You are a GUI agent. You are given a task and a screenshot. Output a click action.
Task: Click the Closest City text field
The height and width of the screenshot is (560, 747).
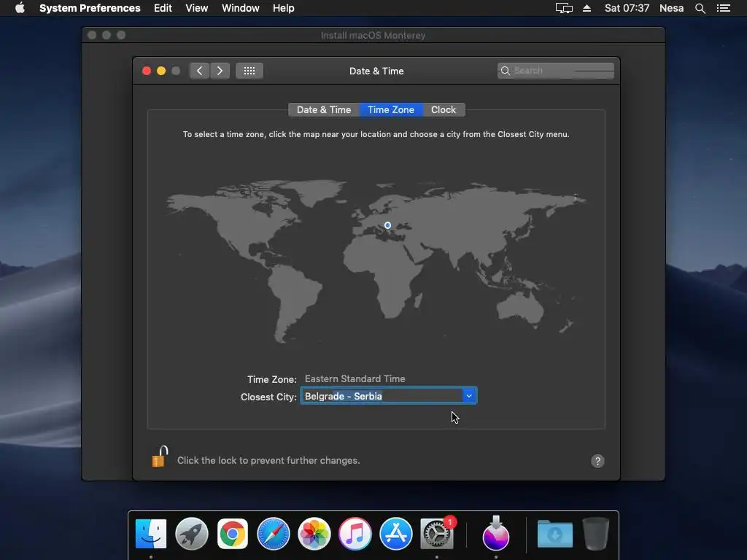click(382, 396)
